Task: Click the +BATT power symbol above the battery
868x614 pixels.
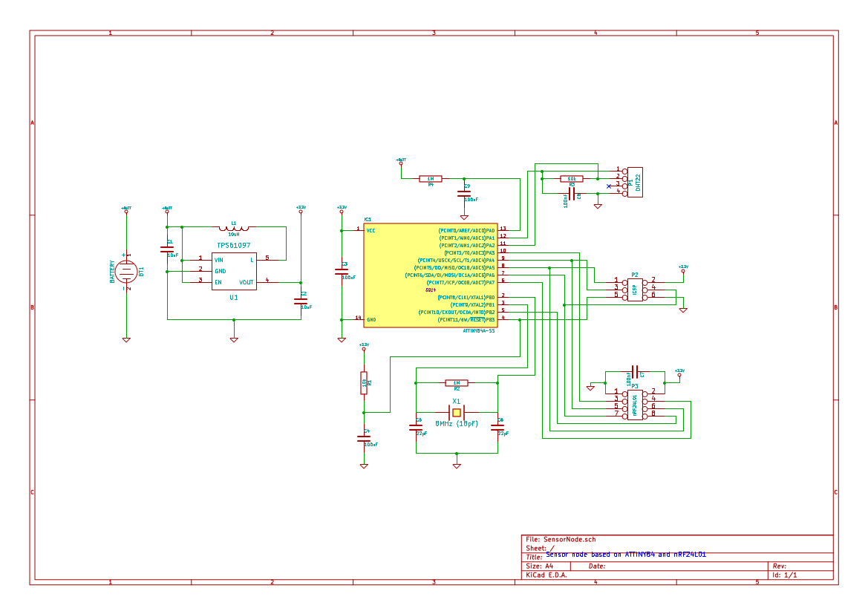Action: (126, 210)
